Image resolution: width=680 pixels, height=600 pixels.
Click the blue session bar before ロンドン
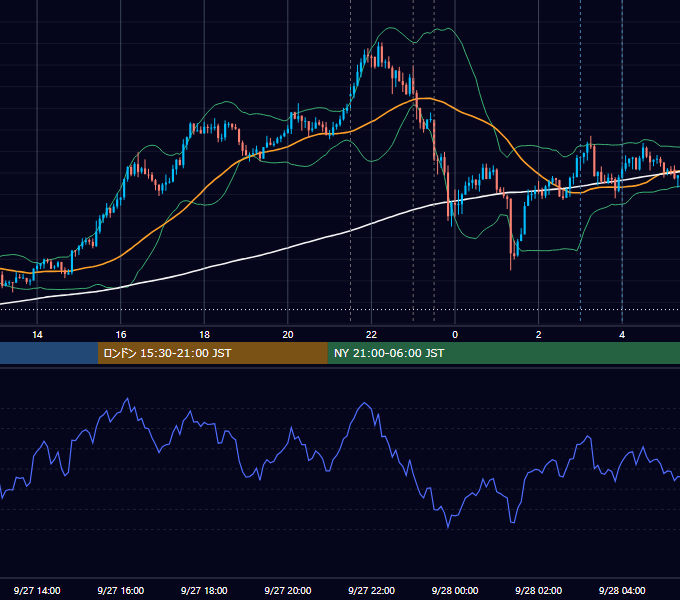pos(49,353)
